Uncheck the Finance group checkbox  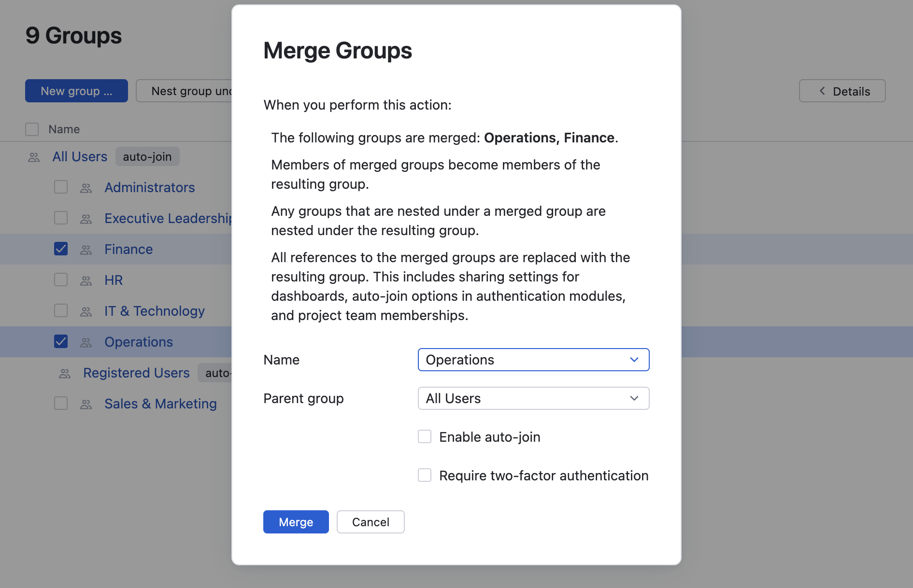pyautogui.click(x=61, y=249)
